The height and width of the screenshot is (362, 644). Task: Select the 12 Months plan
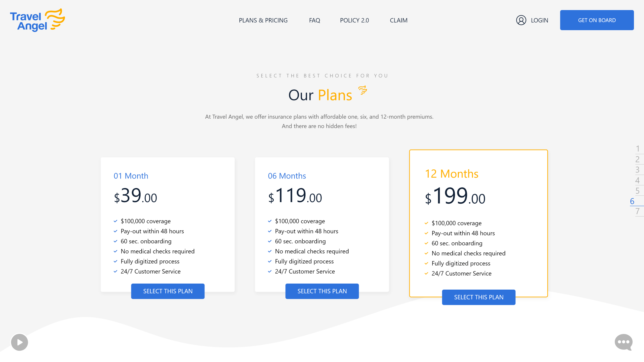[478, 297]
